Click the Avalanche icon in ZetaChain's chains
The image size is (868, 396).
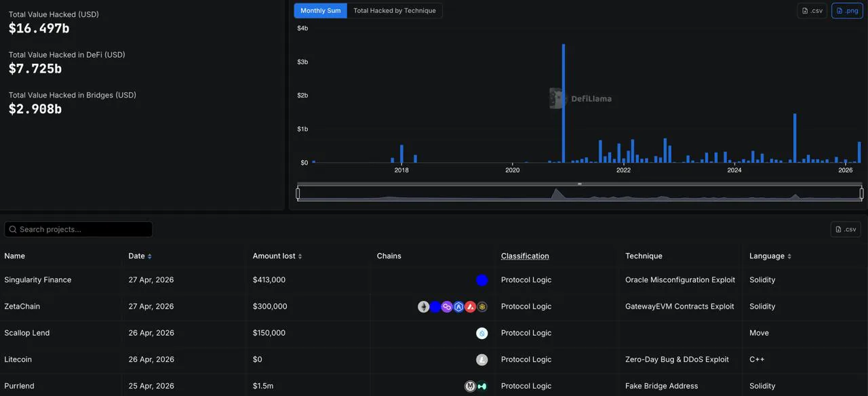click(470, 306)
